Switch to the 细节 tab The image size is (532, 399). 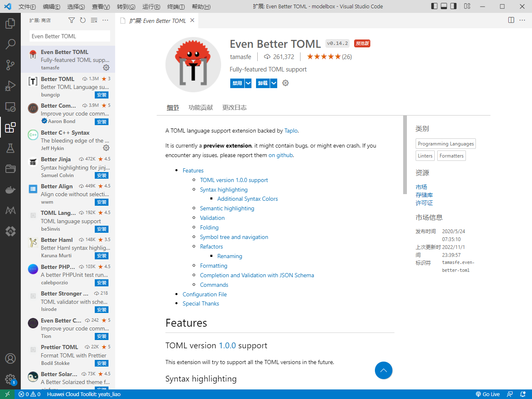click(173, 108)
